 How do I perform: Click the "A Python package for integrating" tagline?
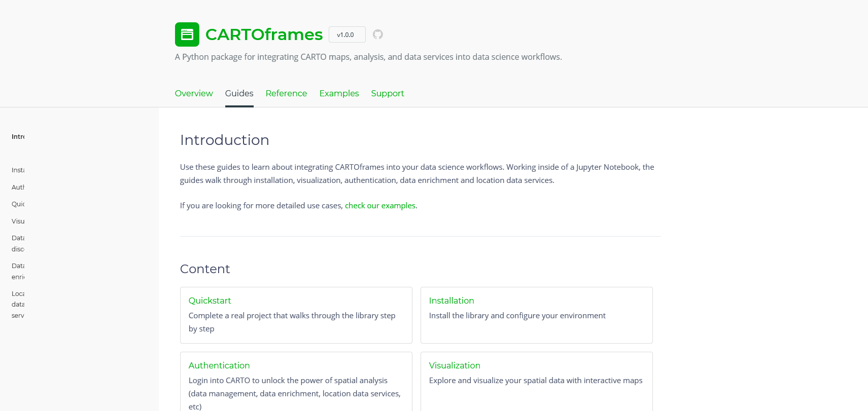tap(368, 57)
